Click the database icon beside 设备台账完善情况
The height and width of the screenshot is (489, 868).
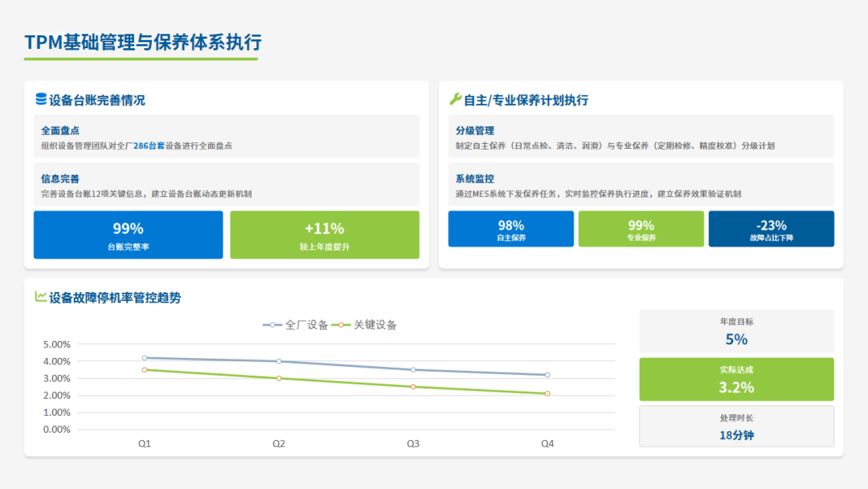[41, 100]
